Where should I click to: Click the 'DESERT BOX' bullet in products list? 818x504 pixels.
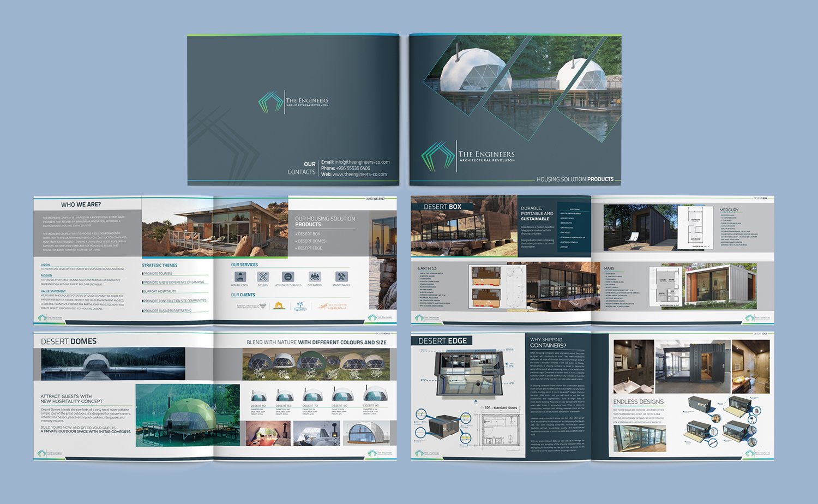point(308,234)
